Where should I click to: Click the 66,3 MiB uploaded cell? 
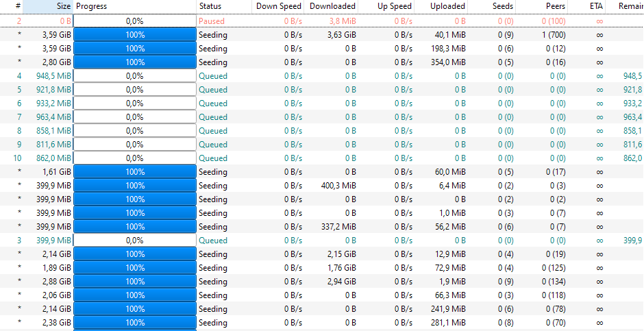click(x=450, y=295)
